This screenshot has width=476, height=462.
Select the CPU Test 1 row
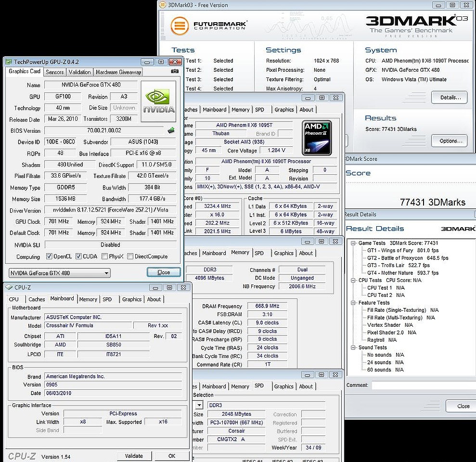(386, 288)
